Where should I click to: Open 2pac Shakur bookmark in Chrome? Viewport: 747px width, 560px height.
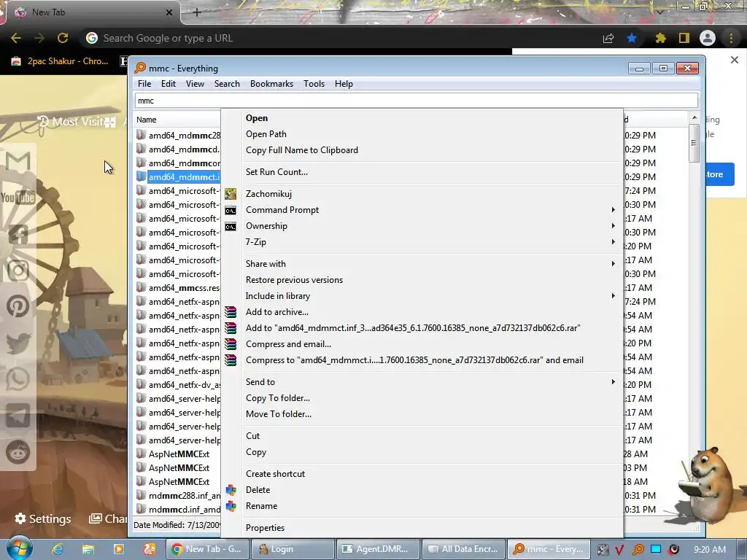click(x=60, y=61)
